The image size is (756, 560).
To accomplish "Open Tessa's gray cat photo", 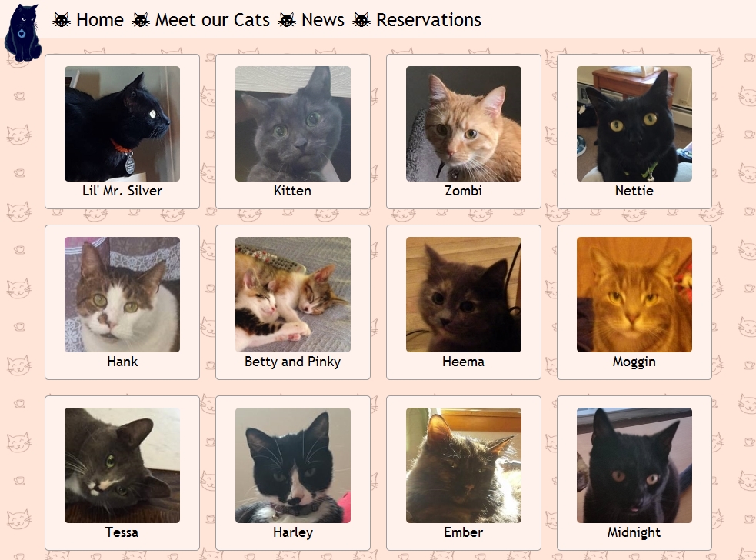I will pyautogui.click(x=122, y=465).
